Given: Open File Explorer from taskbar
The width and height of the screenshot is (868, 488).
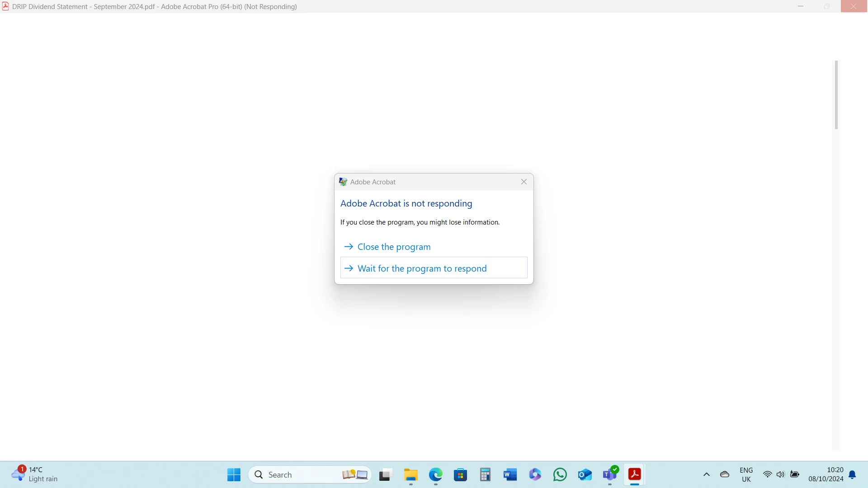Looking at the screenshot, I should point(411,474).
